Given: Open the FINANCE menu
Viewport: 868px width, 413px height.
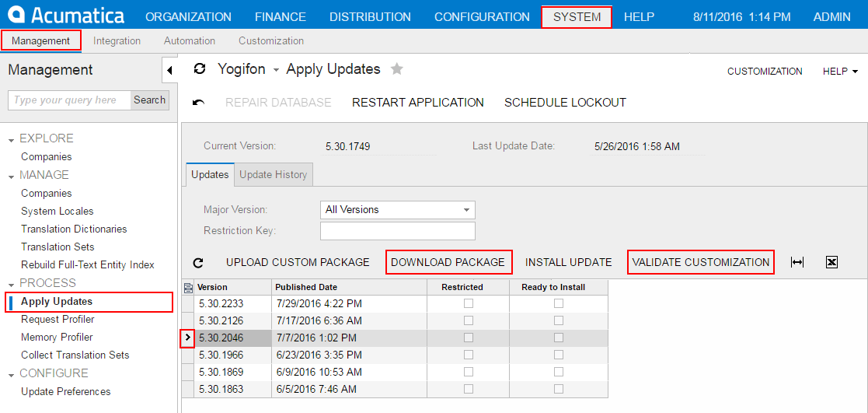Looking at the screenshot, I should tap(280, 16).
